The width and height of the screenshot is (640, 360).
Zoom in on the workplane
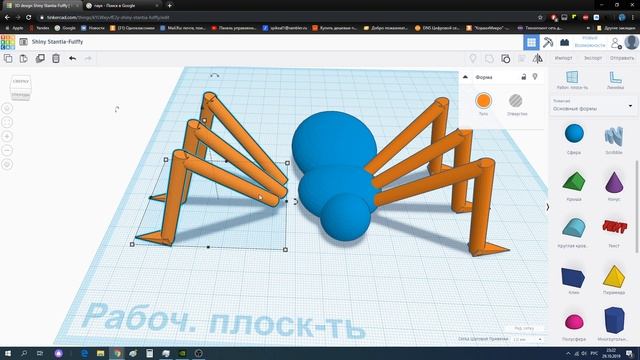pyautogui.click(x=7, y=136)
